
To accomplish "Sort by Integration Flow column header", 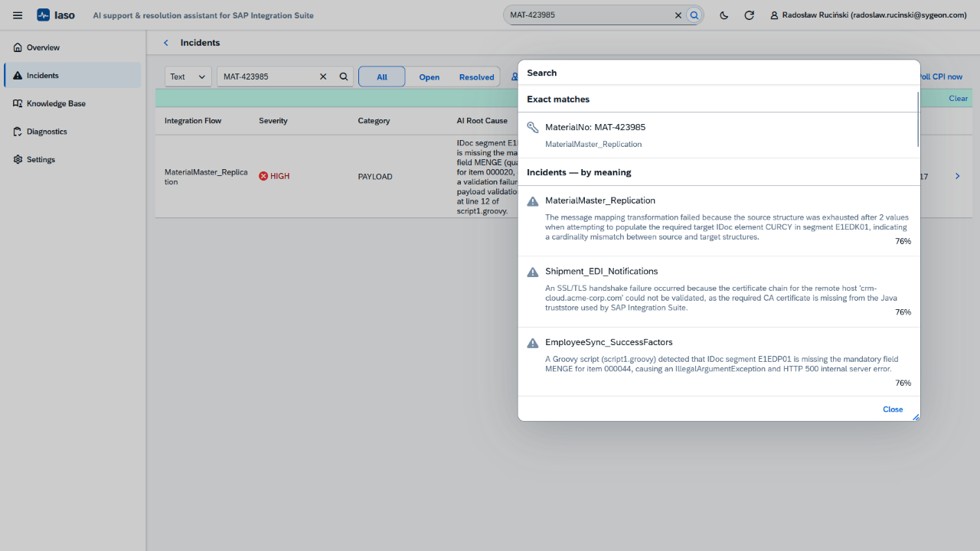I will 193,121.
